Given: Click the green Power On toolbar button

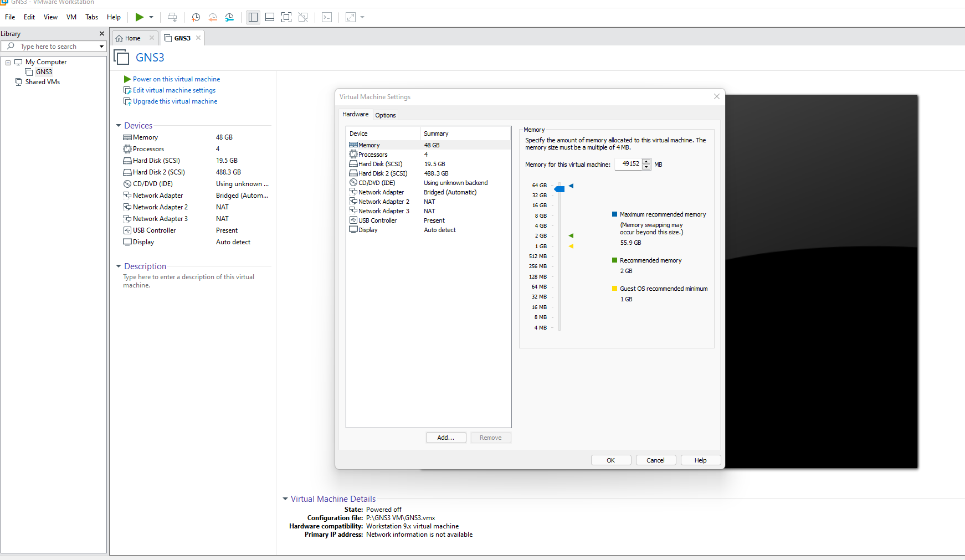Looking at the screenshot, I should pyautogui.click(x=140, y=17).
